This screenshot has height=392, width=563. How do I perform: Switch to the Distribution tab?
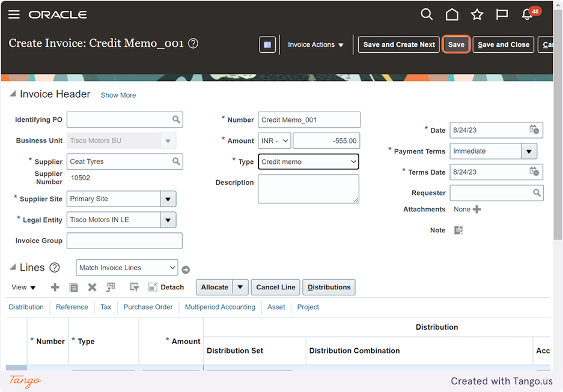[26, 307]
